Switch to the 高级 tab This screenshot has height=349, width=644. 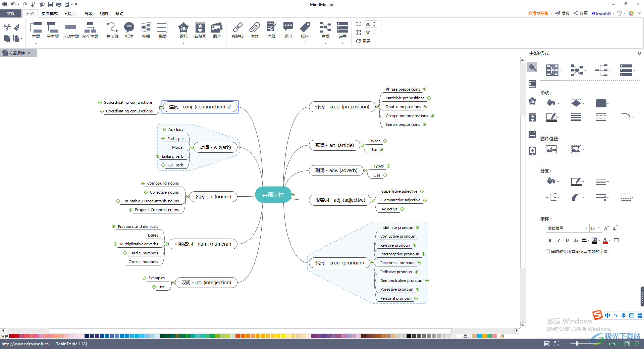(89, 13)
